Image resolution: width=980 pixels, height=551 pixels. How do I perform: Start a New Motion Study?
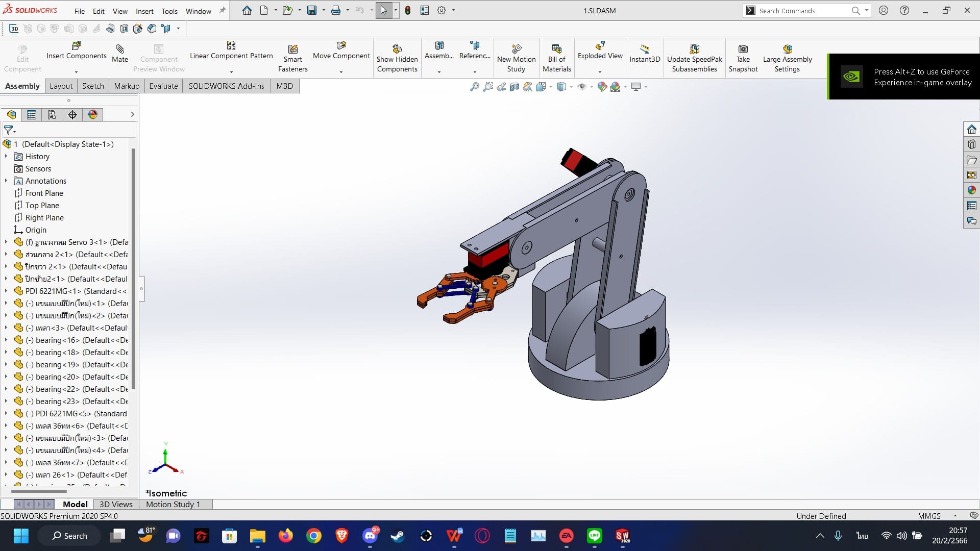coord(516,49)
